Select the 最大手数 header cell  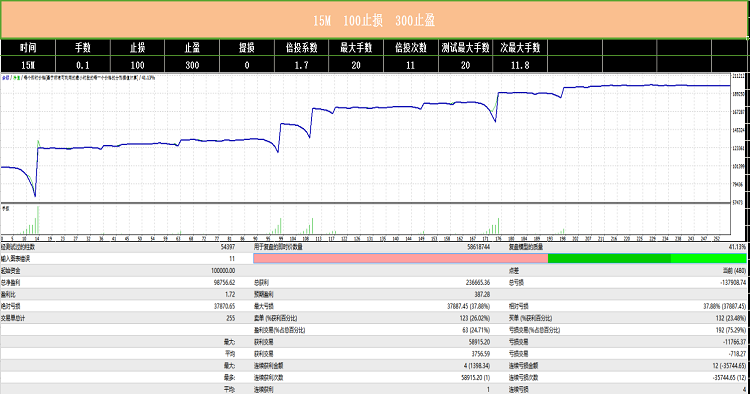pos(356,48)
